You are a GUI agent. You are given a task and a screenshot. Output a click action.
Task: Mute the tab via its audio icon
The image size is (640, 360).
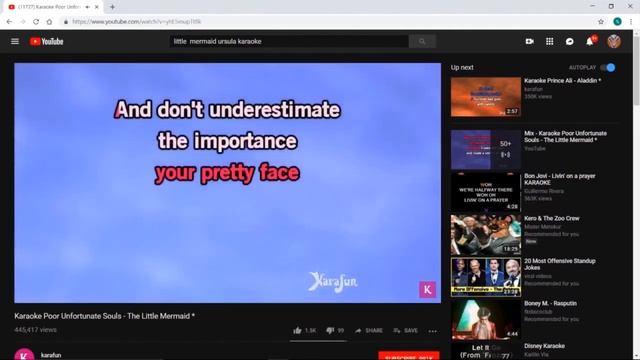87,7
